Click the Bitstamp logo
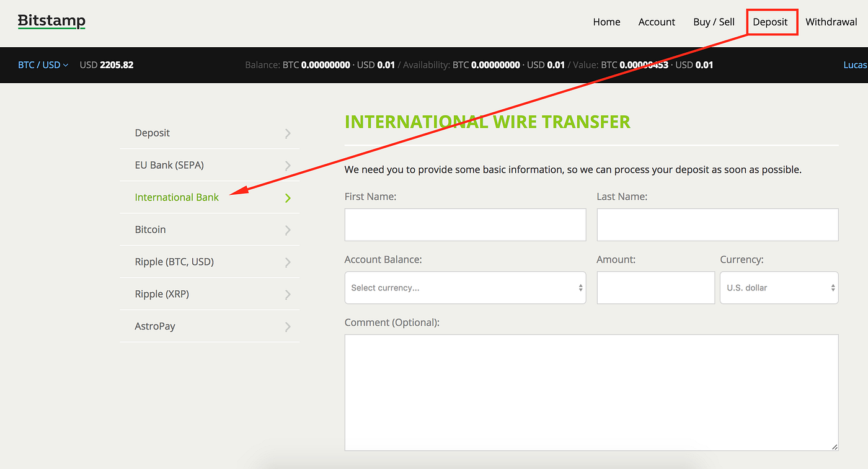 (51, 21)
